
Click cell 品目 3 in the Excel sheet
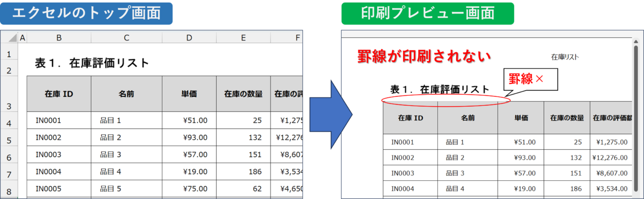(x=126, y=154)
